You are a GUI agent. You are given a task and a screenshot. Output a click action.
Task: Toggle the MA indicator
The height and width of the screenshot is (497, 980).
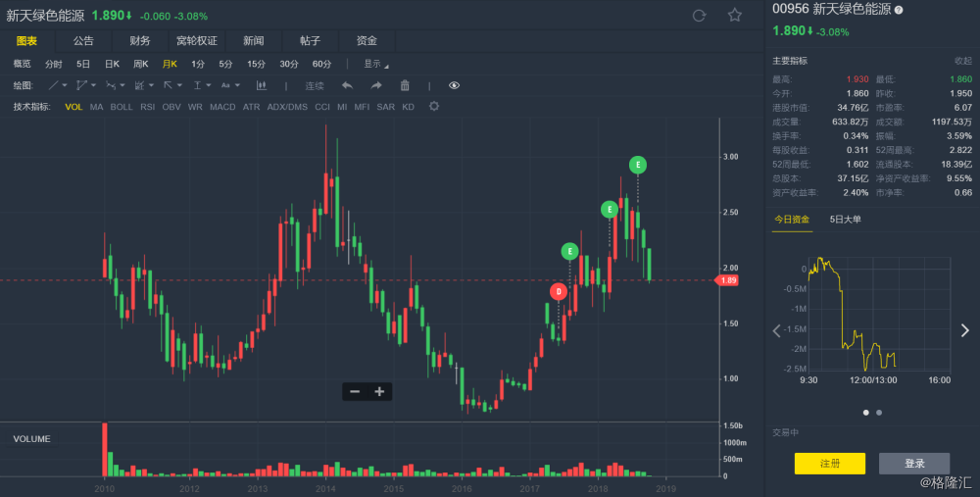[96, 107]
